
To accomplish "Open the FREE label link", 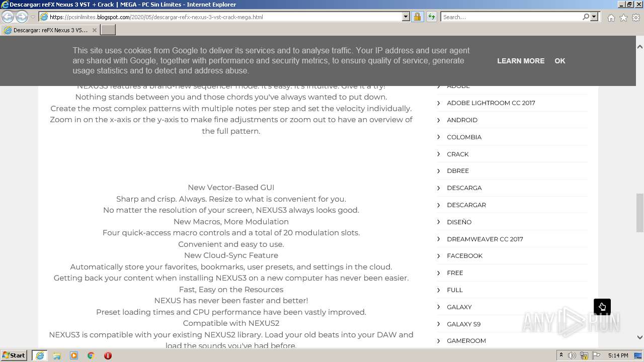I will click(x=455, y=273).
